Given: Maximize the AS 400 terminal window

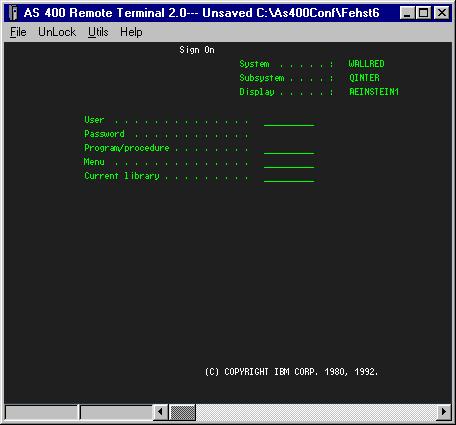Looking at the screenshot, I should point(423,13).
